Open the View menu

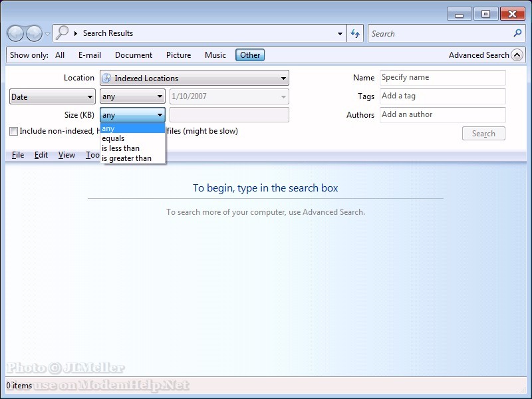coord(66,155)
